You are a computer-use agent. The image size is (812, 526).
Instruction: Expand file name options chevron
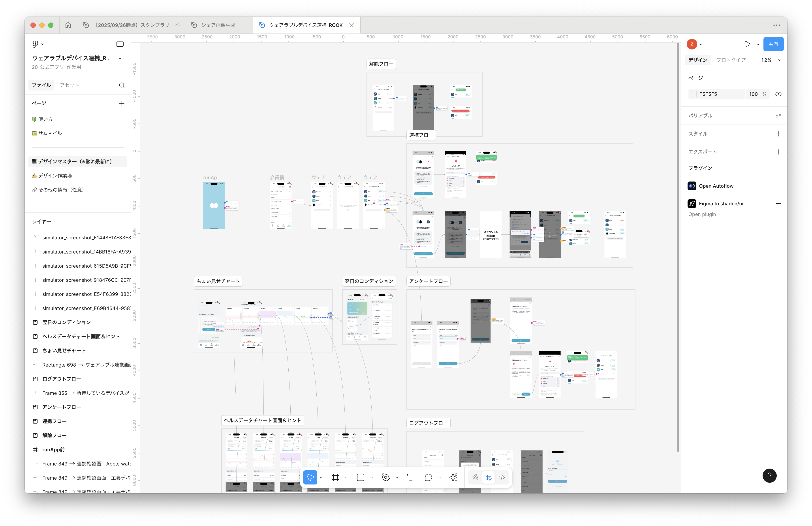[120, 58]
